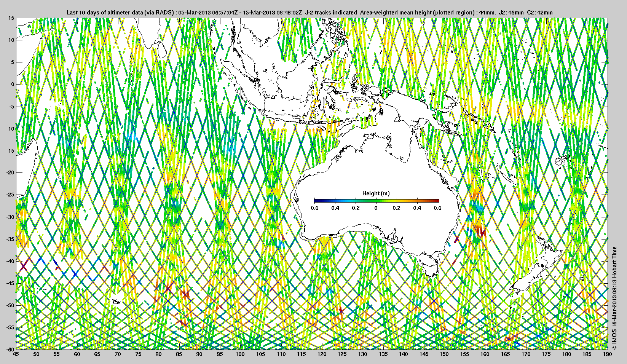Click longitude axis label "190"
Viewport: 627px width, 364px height.
(x=608, y=354)
